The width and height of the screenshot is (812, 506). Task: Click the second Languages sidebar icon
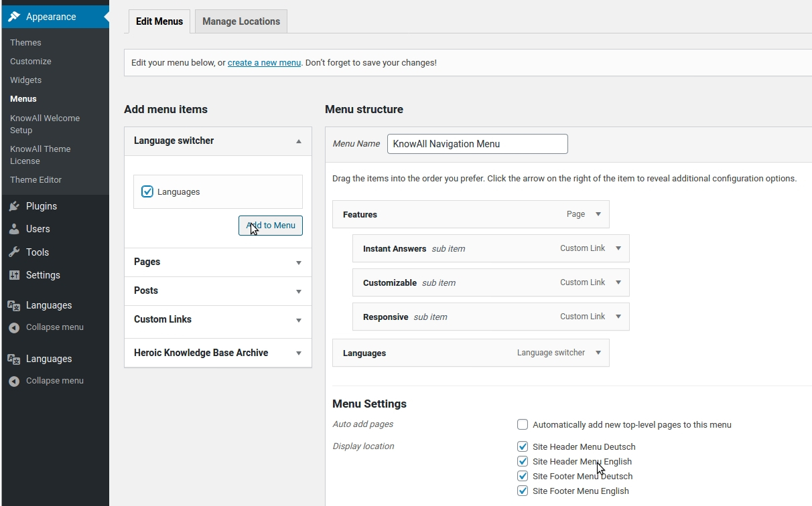(14, 359)
